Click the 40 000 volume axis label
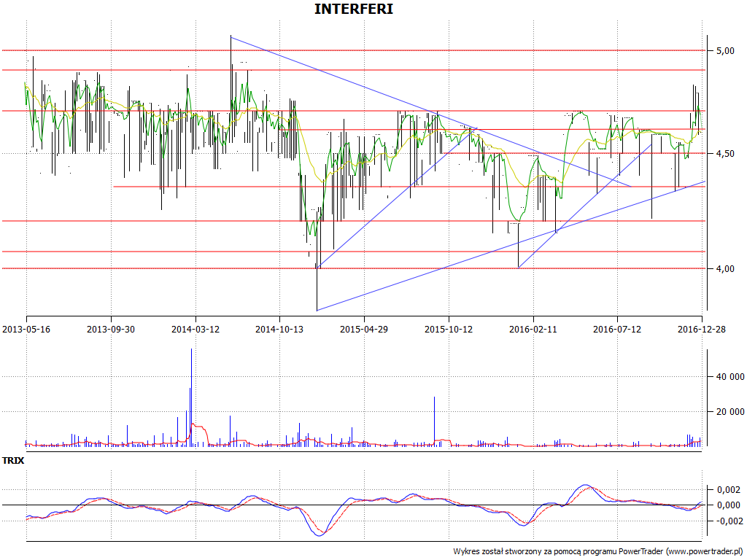747x560 pixels. (x=730, y=377)
